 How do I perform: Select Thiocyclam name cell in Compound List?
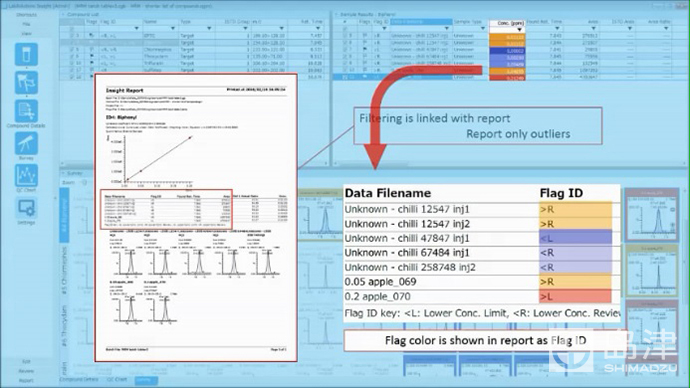(160, 56)
